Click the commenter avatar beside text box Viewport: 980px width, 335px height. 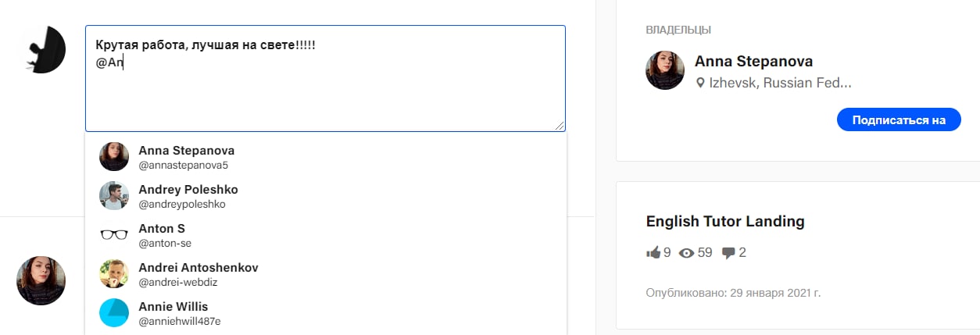click(44, 50)
